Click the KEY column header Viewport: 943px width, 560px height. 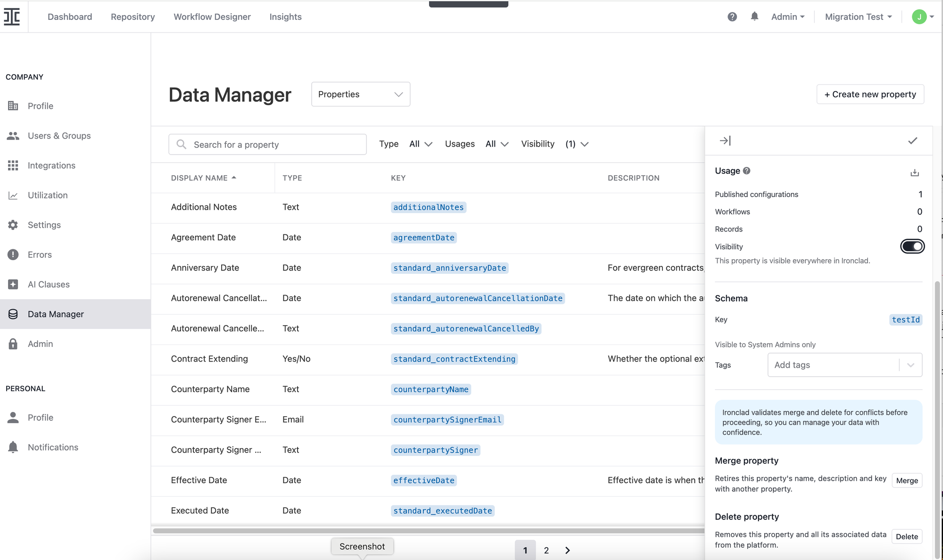click(398, 178)
